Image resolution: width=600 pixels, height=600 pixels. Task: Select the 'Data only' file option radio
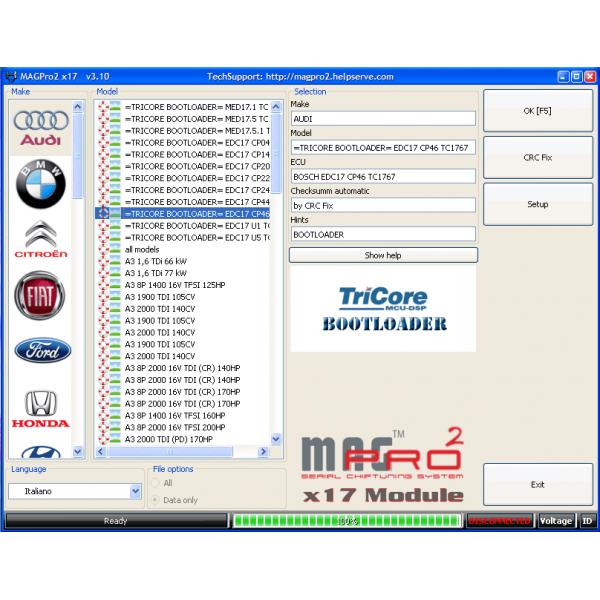tap(155, 500)
